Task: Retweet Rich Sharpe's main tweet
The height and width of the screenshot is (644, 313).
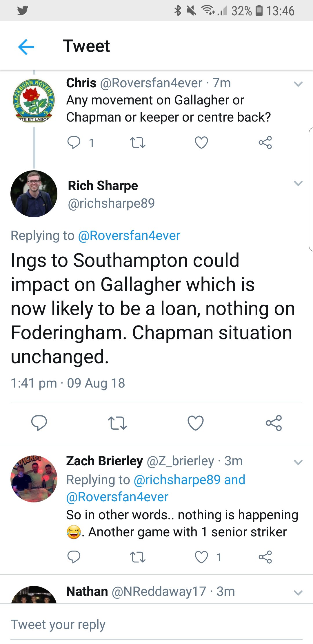Action: (117, 423)
